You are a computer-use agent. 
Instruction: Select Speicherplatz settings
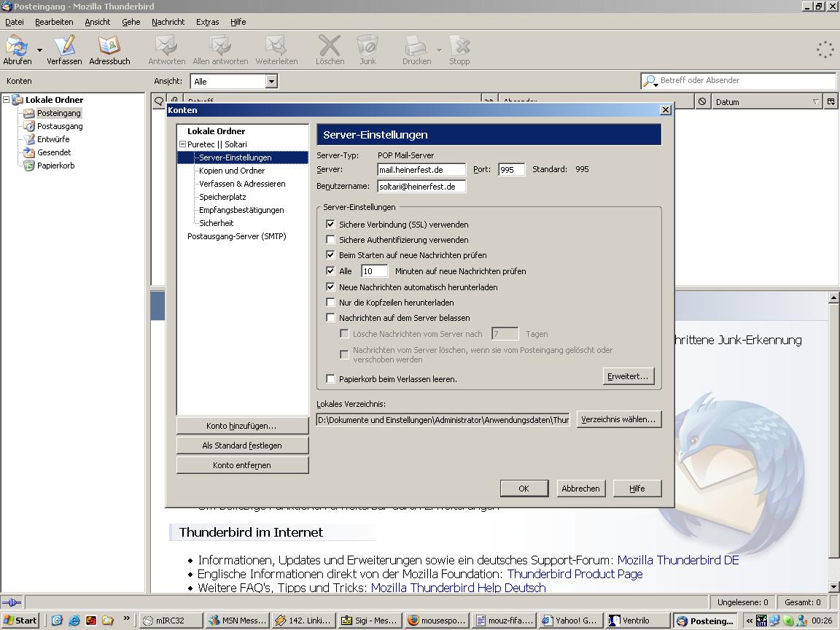pos(222,197)
